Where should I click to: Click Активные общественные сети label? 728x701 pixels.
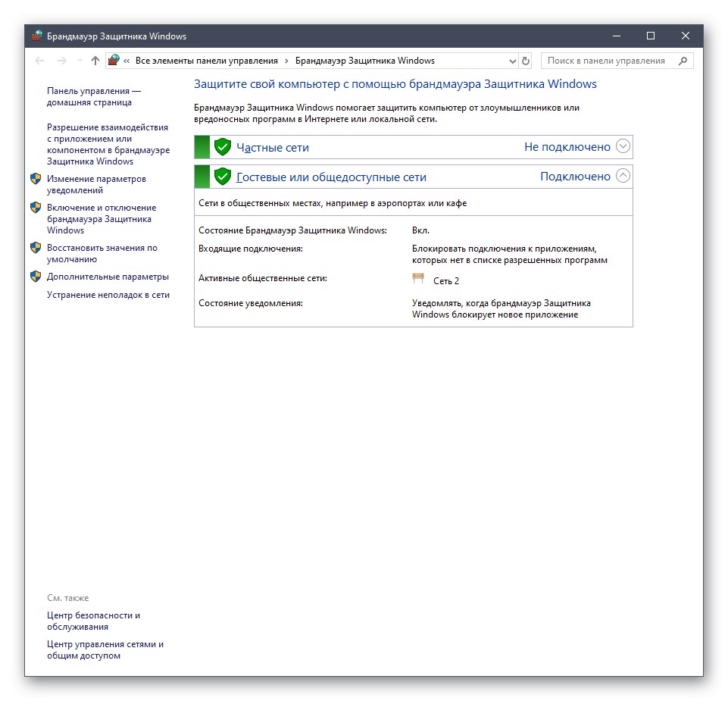pos(263,278)
